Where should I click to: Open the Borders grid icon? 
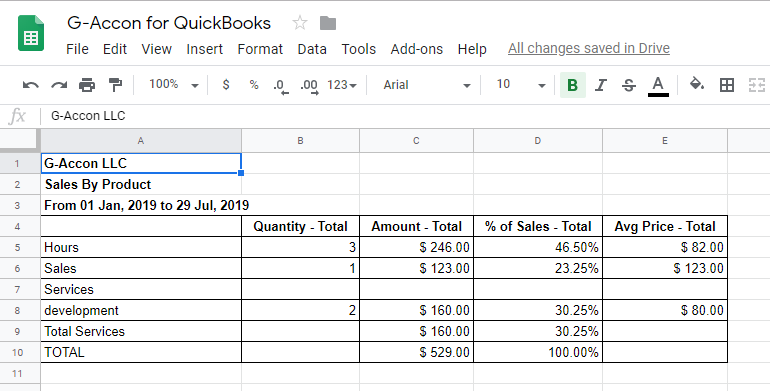(x=727, y=85)
